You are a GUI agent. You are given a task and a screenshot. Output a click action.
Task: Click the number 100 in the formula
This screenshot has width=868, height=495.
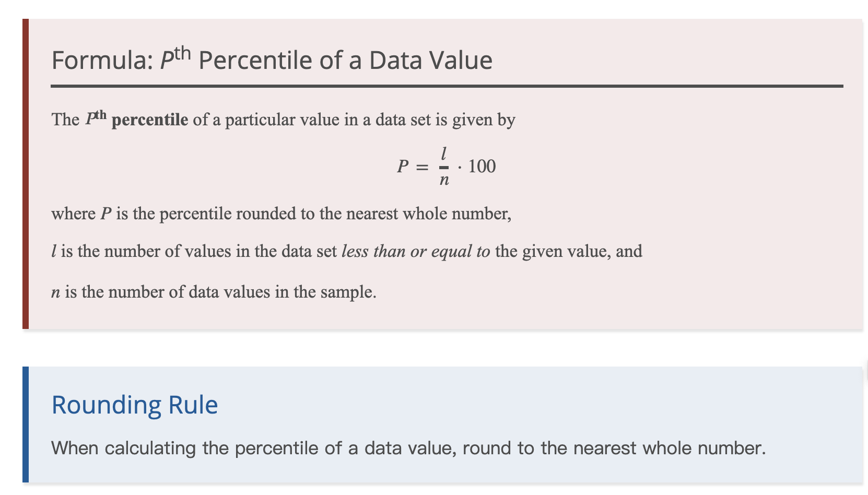coord(482,167)
